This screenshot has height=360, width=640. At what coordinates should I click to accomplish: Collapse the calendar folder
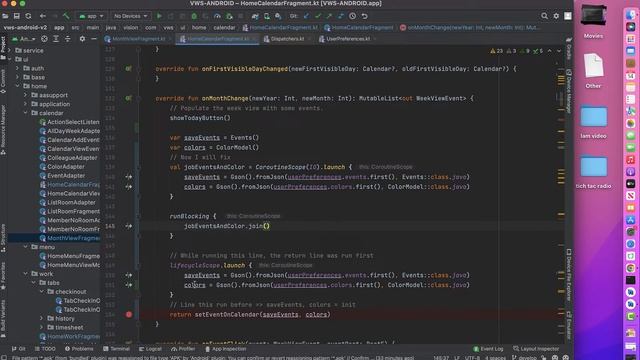26,113
